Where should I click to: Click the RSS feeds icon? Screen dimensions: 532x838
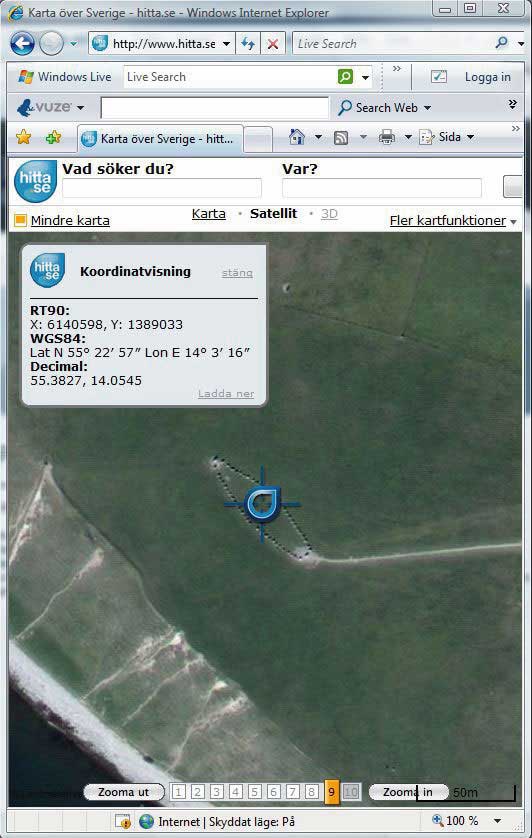point(341,138)
